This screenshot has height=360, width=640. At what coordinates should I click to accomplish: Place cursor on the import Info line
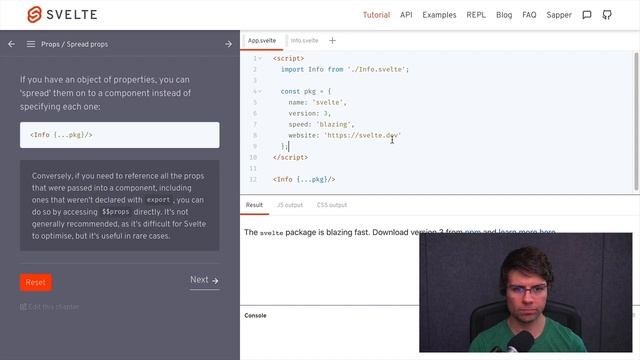[x=344, y=69]
